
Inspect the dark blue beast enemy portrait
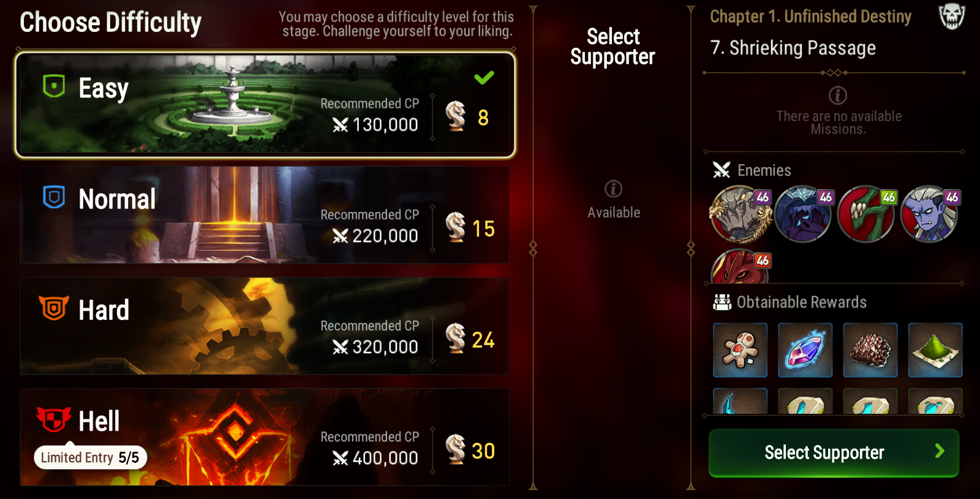803,215
